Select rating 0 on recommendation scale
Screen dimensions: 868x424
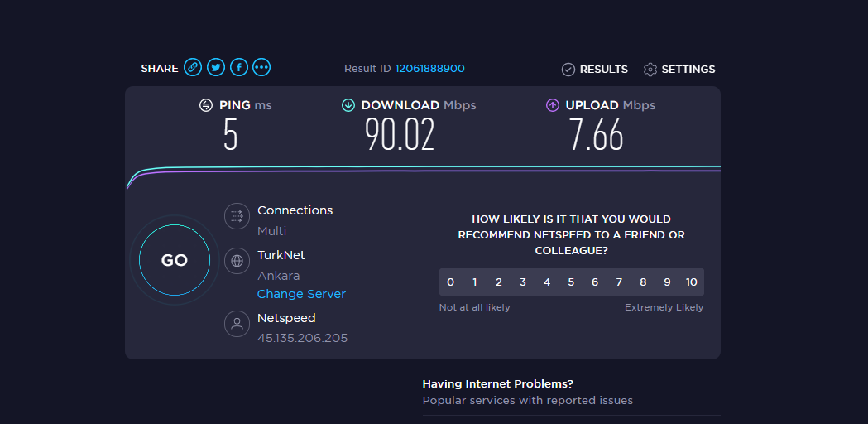click(451, 282)
